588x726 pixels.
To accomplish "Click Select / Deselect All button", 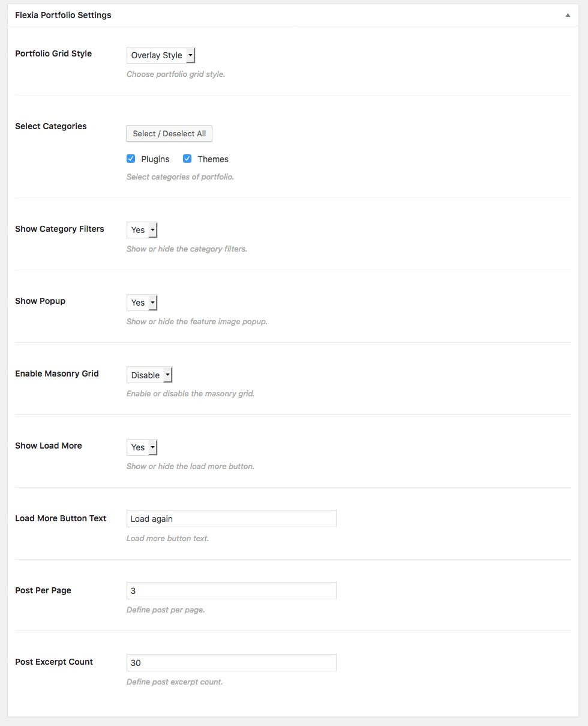I will coord(169,133).
